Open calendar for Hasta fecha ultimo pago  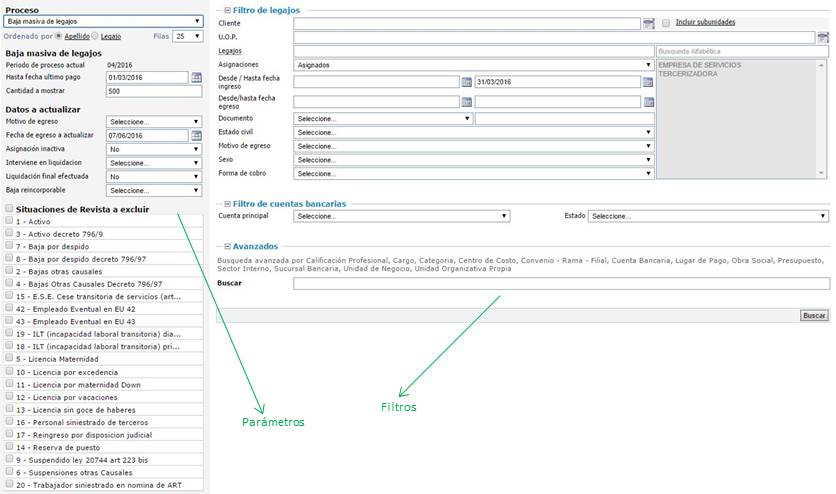pos(196,77)
